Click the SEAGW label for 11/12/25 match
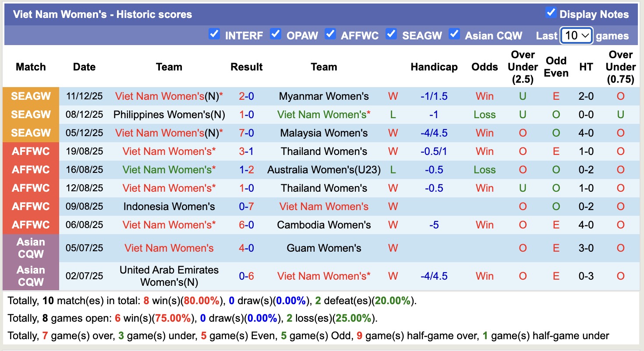Screen dimensions: 644x351 (31, 96)
